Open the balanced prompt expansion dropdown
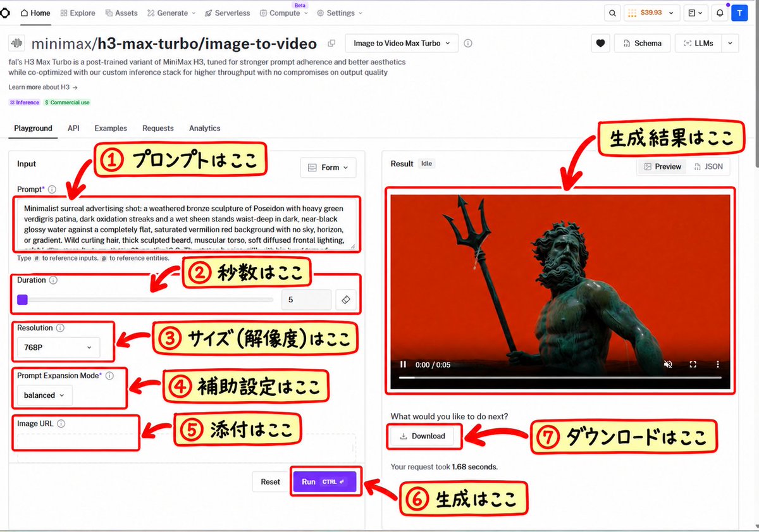759x532 pixels. tap(44, 395)
